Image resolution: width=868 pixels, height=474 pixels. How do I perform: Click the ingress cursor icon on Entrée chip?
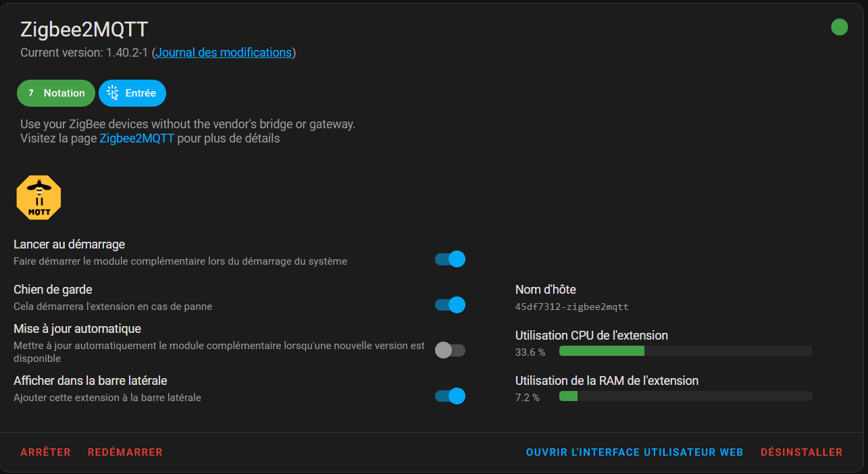point(113,93)
